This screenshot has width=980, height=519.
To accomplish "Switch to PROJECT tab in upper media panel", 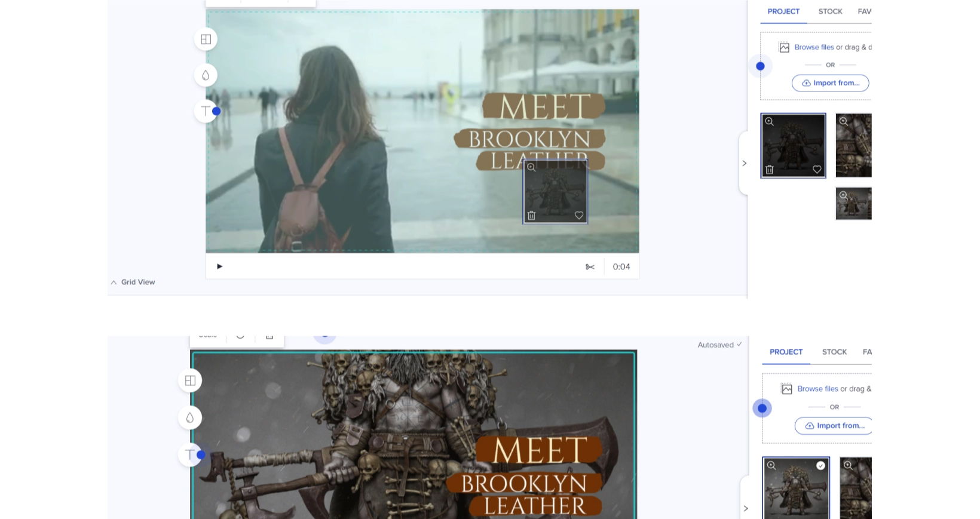I will pyautogui.click(x=783, y=11).
